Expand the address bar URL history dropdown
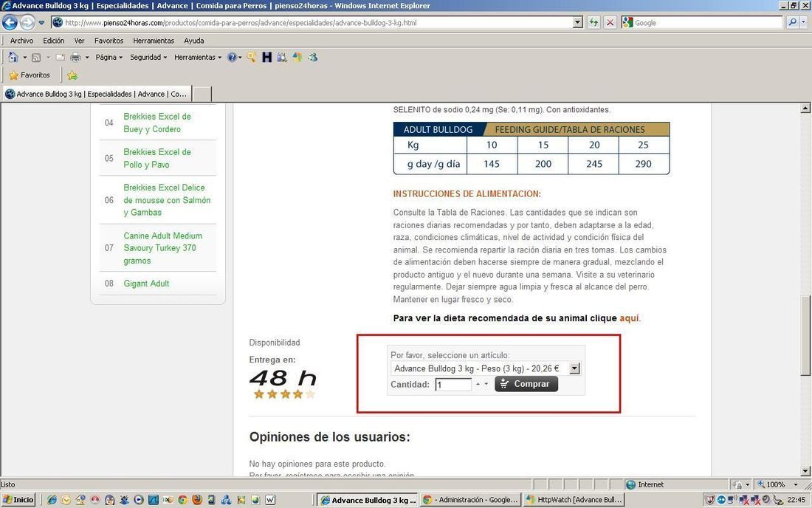This screenshot has height=508, width=812. click(x=578, y=23)
